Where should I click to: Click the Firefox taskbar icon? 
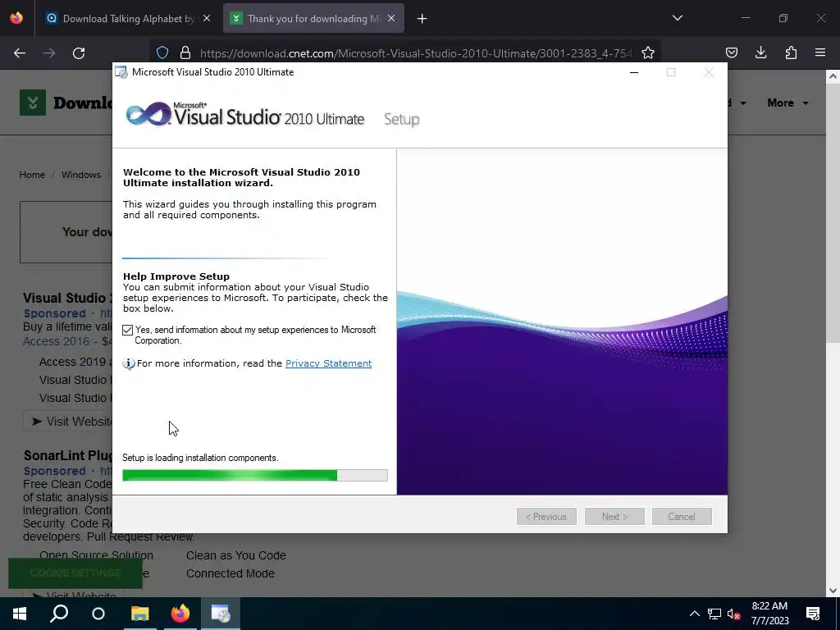coord(180,614)
